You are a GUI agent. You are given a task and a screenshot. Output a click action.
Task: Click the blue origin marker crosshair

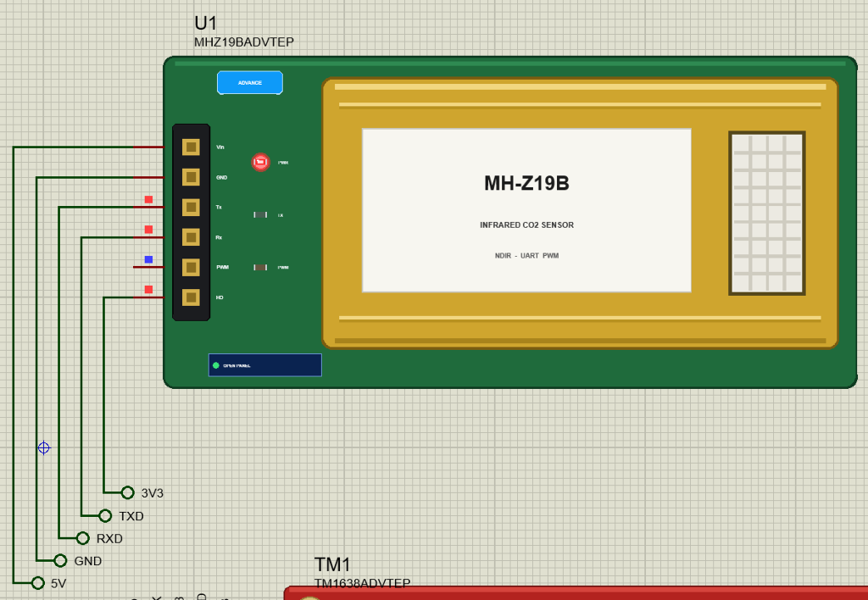[44, 447]
